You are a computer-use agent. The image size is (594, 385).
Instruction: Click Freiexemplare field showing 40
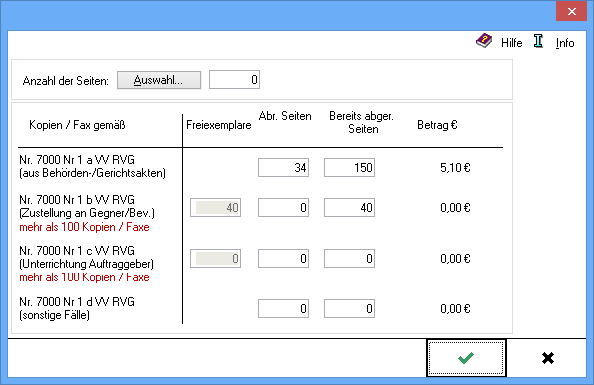[x=216, y=208]
